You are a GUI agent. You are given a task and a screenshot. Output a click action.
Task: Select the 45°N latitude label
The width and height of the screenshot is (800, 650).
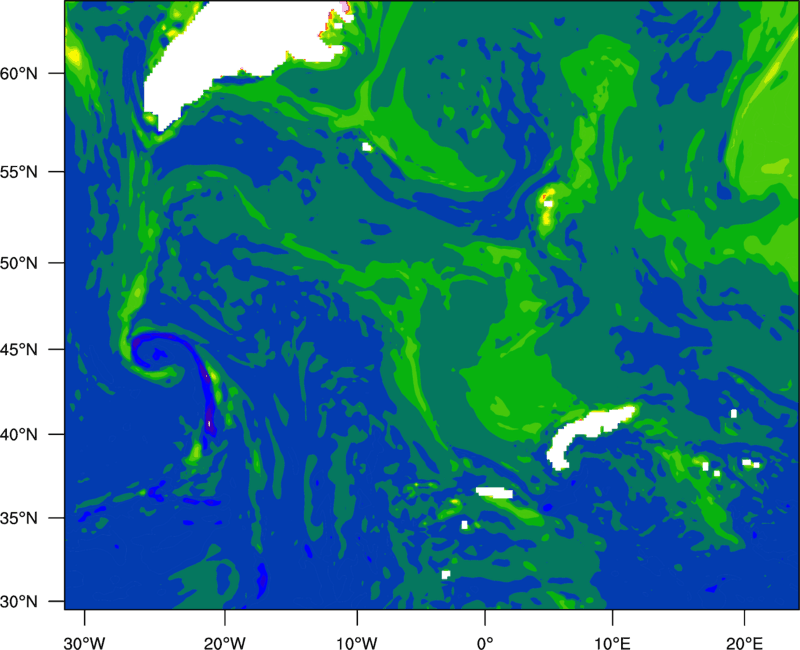pyautogui.click(x=19, y=350)
